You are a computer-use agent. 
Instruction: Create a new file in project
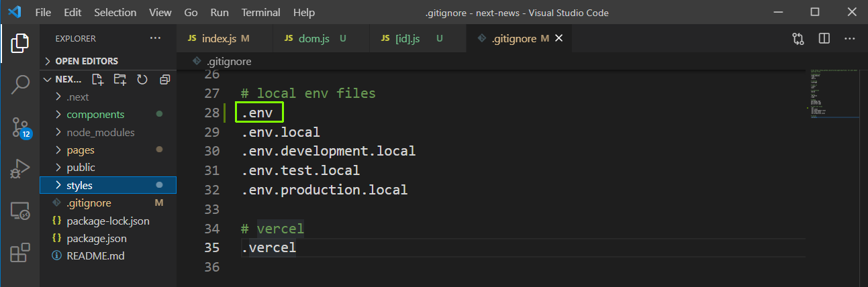98,80
